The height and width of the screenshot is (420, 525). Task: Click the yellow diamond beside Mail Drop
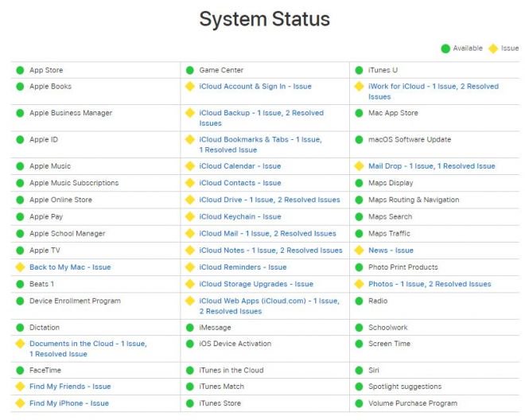359,166
